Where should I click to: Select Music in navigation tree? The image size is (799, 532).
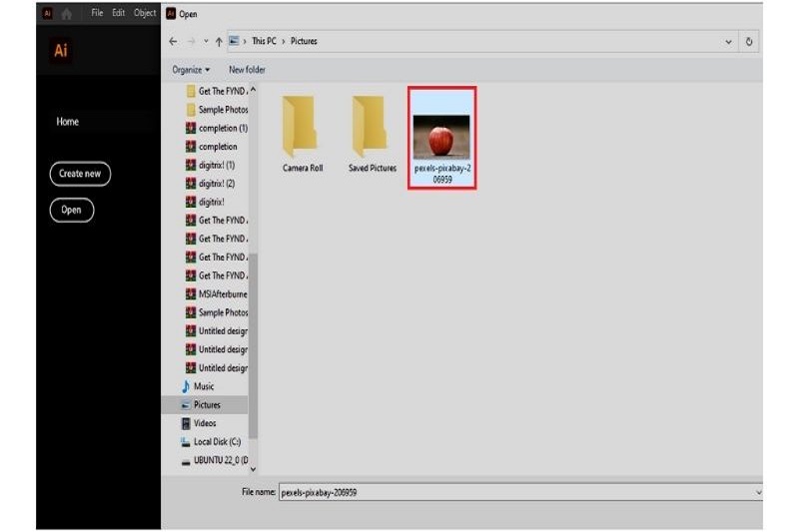pyautogui.click(x=198, y=386)
